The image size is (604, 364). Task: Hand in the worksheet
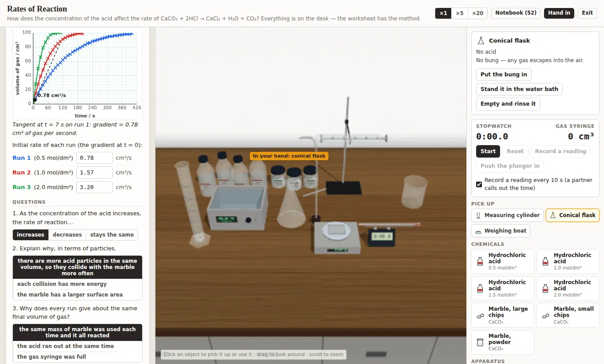tap(559, 13)
